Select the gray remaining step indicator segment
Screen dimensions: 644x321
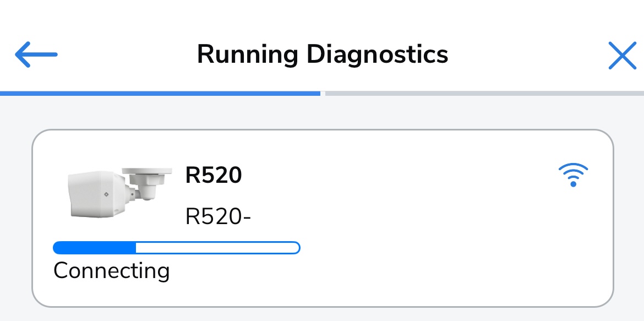[x=484, y=94]
